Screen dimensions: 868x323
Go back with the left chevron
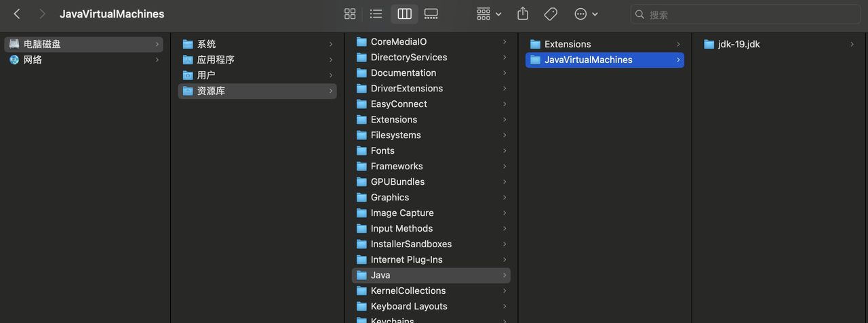pyautogui.click(x=17, y=14)
